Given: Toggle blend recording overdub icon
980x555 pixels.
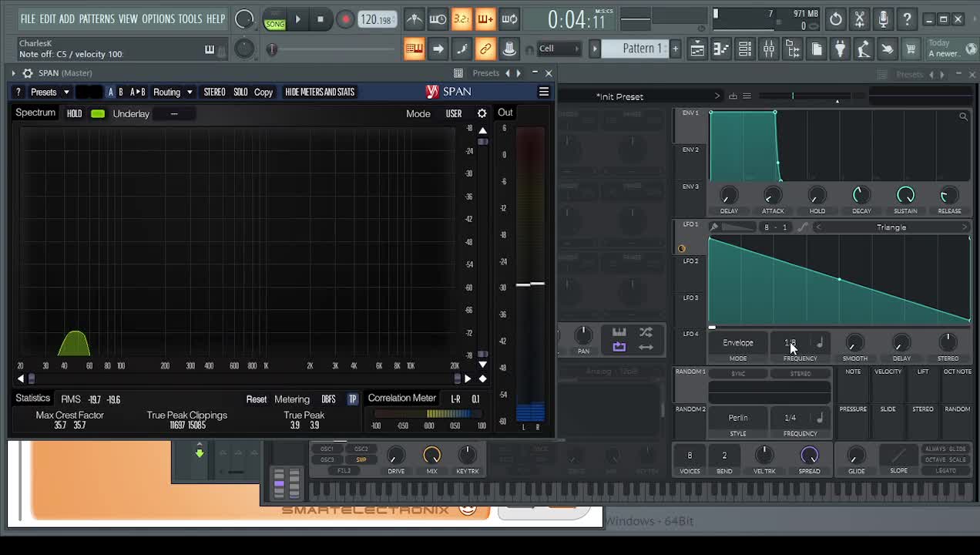Looking at the screenshot, I should tap(485, 18).
